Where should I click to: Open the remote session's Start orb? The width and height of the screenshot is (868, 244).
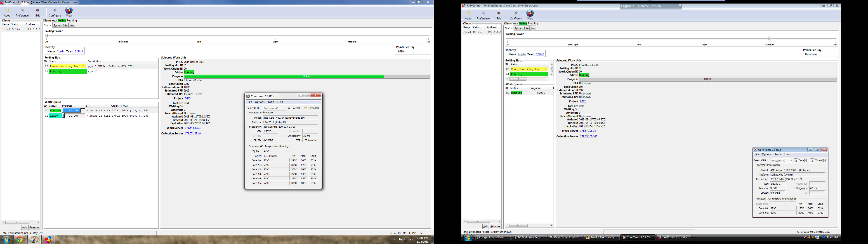(x=468, y=237)
